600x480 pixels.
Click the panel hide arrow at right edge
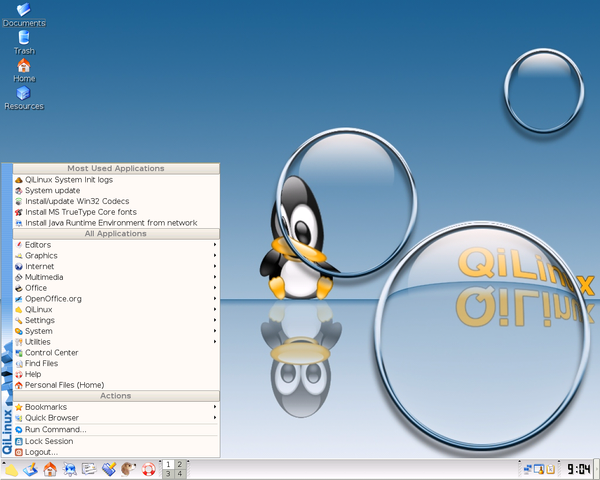pyautogui.click(x=597, y=469)
